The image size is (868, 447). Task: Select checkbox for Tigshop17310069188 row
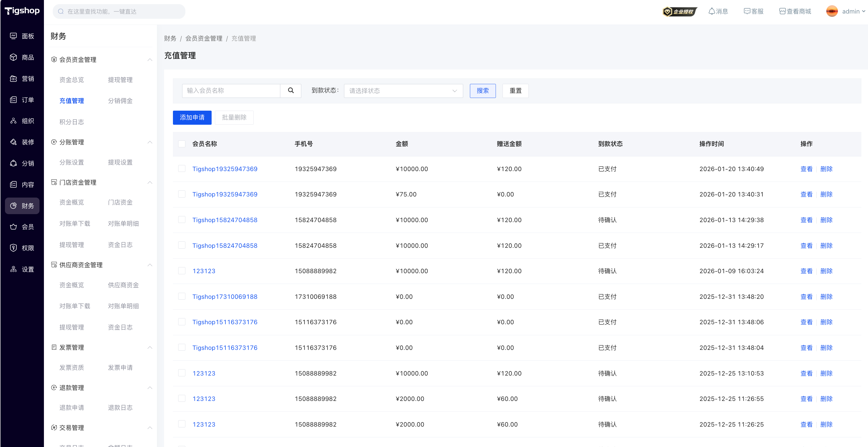[x=182, y=297]
